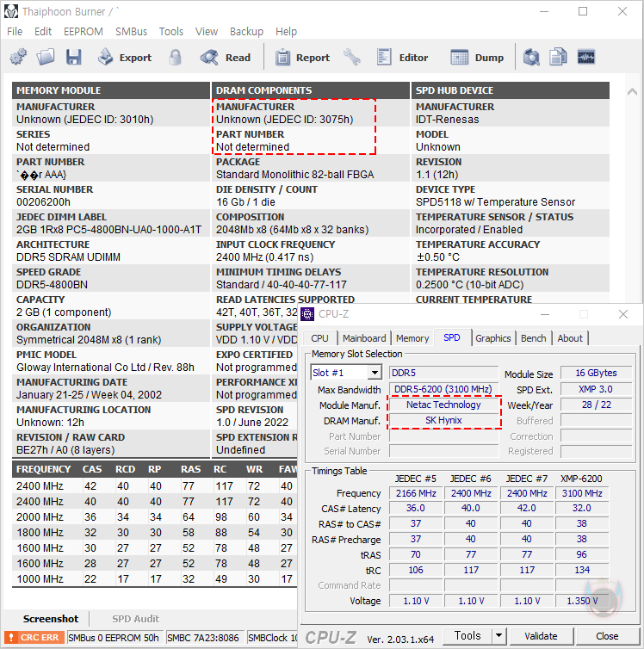Open the Report view

coord(302,58)
